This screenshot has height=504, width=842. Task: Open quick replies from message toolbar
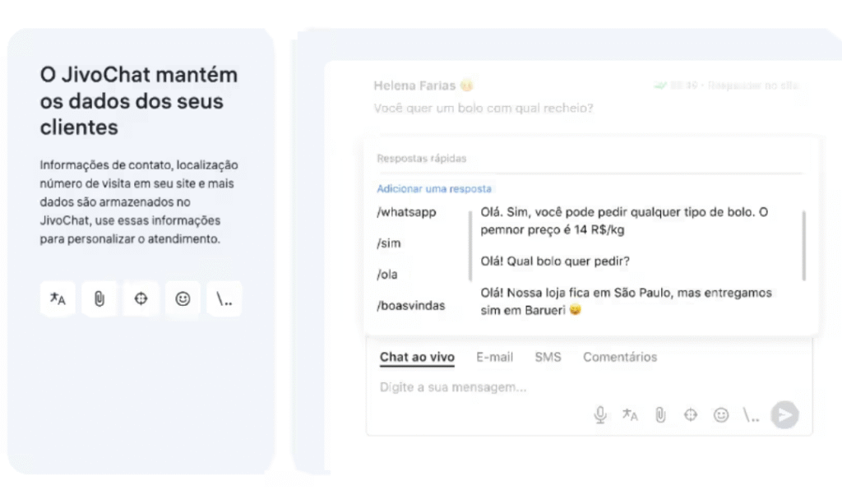tap(751, 415)
